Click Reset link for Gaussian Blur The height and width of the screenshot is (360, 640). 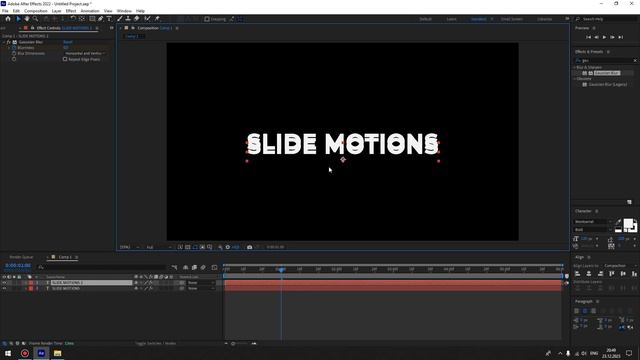point(68,42)
